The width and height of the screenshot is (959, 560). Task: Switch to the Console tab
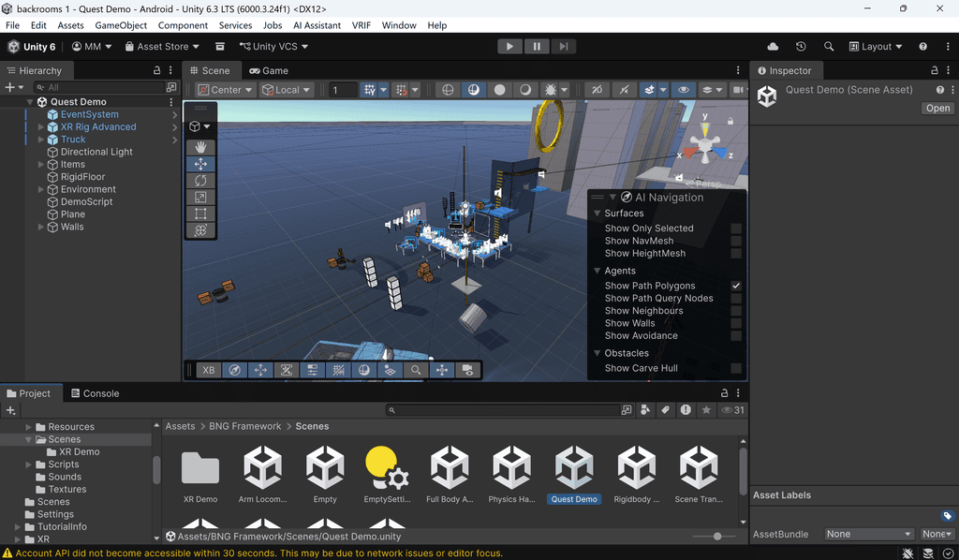95,393
